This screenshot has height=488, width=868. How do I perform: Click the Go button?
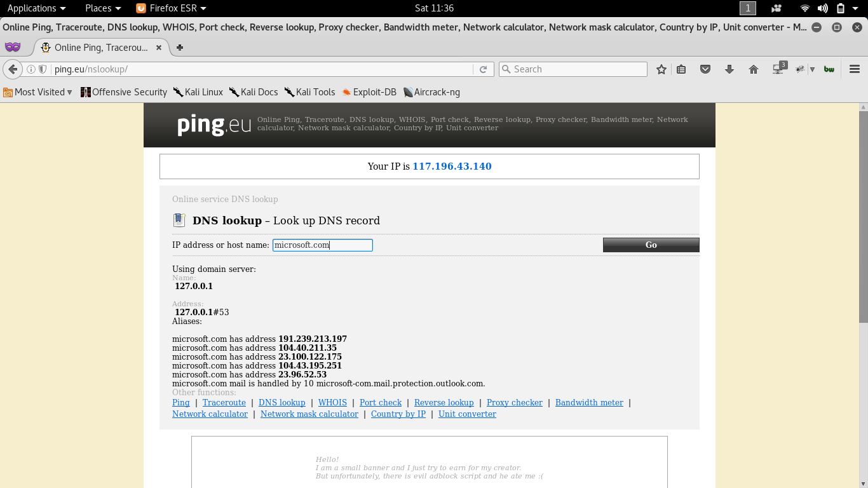coord(651,245)
